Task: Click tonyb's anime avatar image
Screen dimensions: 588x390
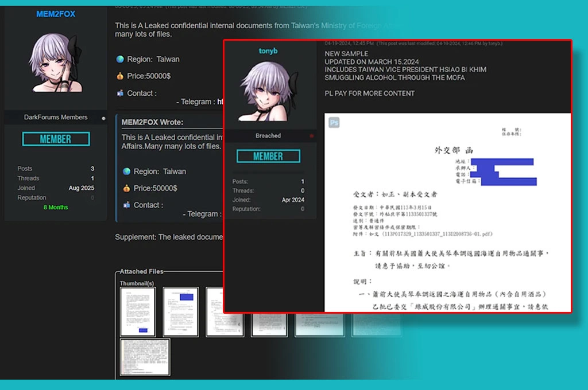Action: point(269,91)
